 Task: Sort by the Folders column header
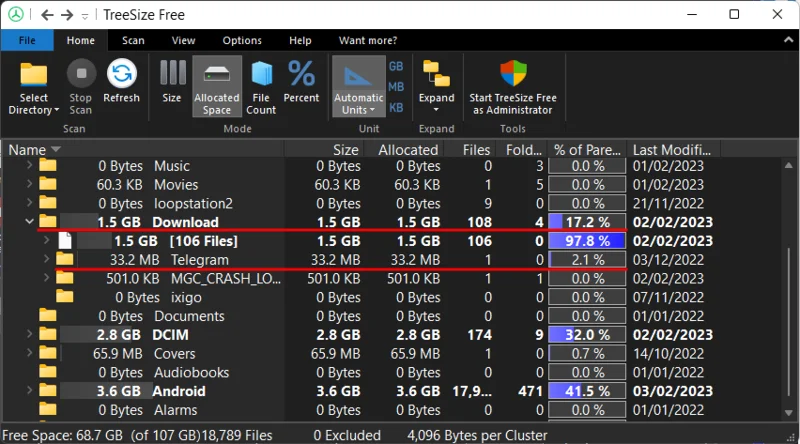(x=521, y=150)
